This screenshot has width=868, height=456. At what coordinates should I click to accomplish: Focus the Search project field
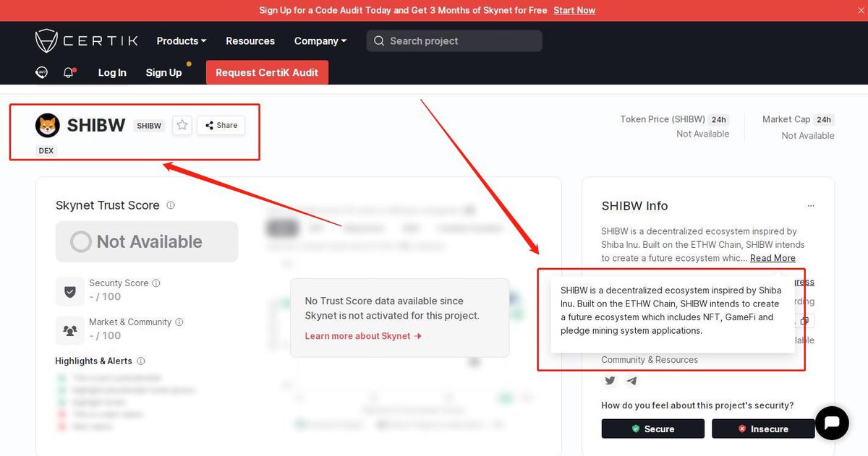454,41
